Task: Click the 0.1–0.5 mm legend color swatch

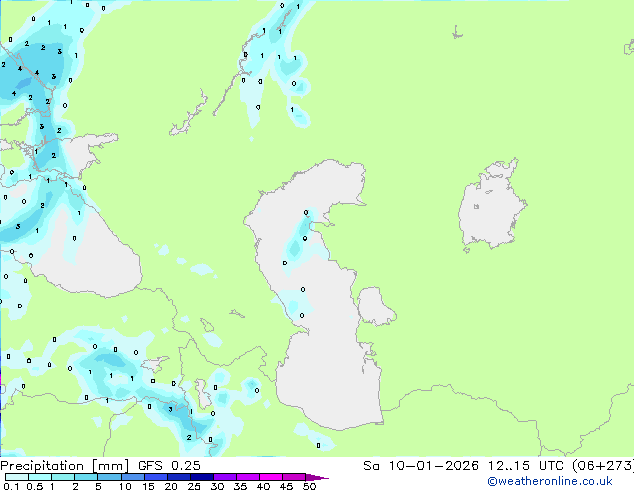Action: pos(17,477)
